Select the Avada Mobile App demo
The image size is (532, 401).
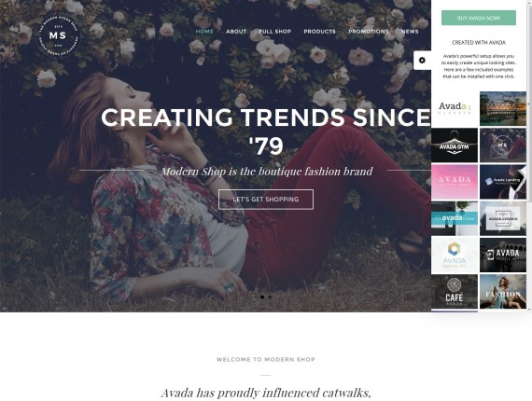503,255
